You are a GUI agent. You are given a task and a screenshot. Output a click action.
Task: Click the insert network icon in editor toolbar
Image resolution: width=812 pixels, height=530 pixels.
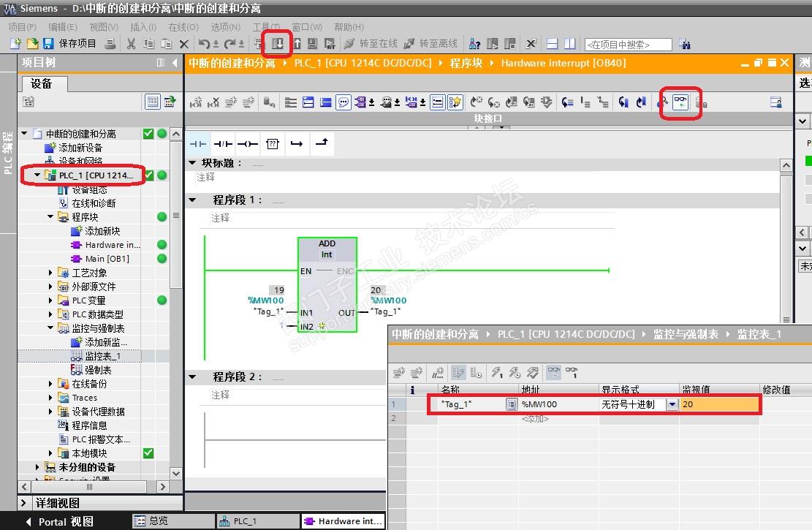pyautogui.click(x=197, y=102)
